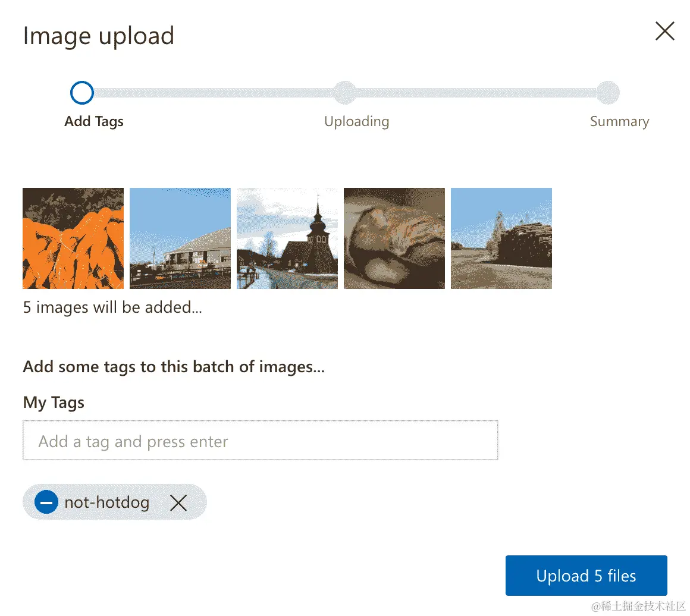Click the My Tags heading label

pos(54,403)
